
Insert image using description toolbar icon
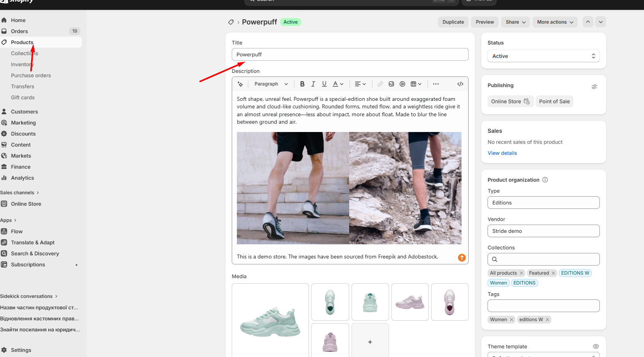pos(391,84)
